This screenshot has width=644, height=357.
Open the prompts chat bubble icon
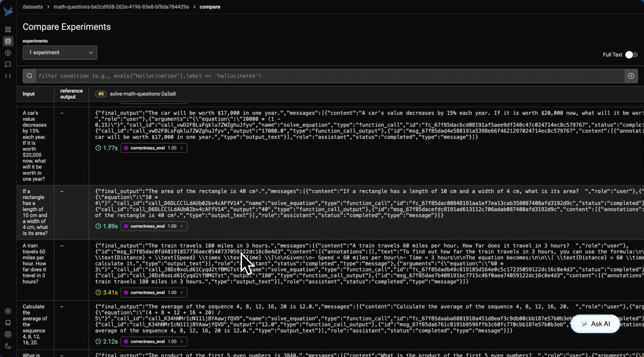coord(8,64)
